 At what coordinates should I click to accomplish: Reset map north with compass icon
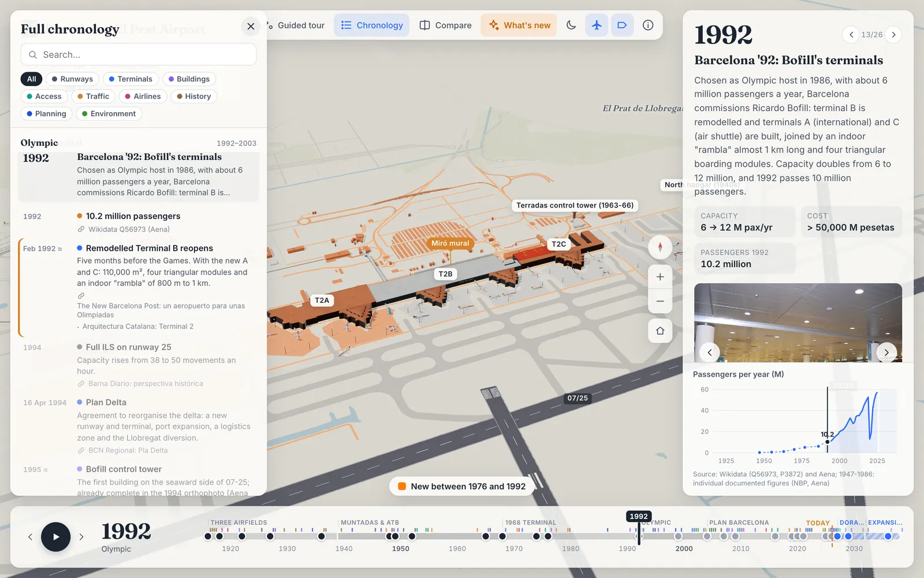click(x=660, y=247)
